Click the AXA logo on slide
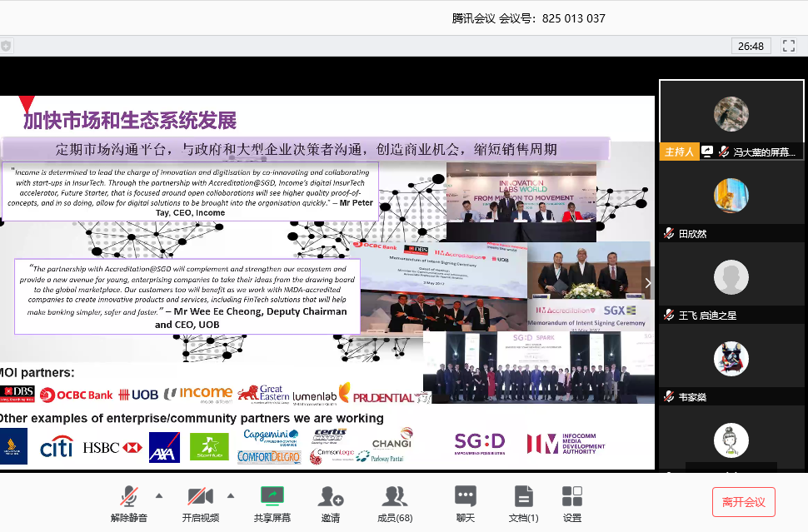808x532 pixels. [x=164, y=447]
